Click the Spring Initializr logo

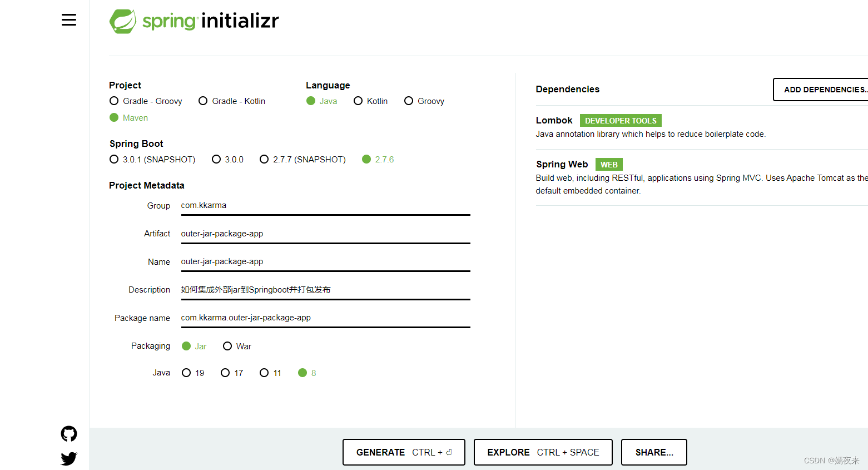click(194, 21)
